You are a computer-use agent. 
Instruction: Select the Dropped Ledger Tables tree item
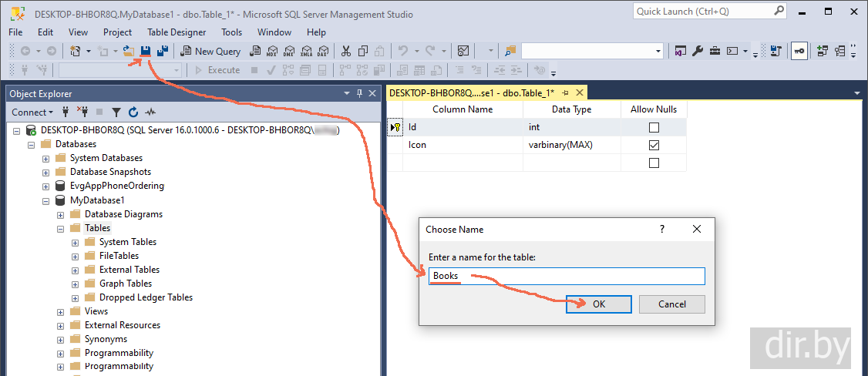click(x=146, y=297)
